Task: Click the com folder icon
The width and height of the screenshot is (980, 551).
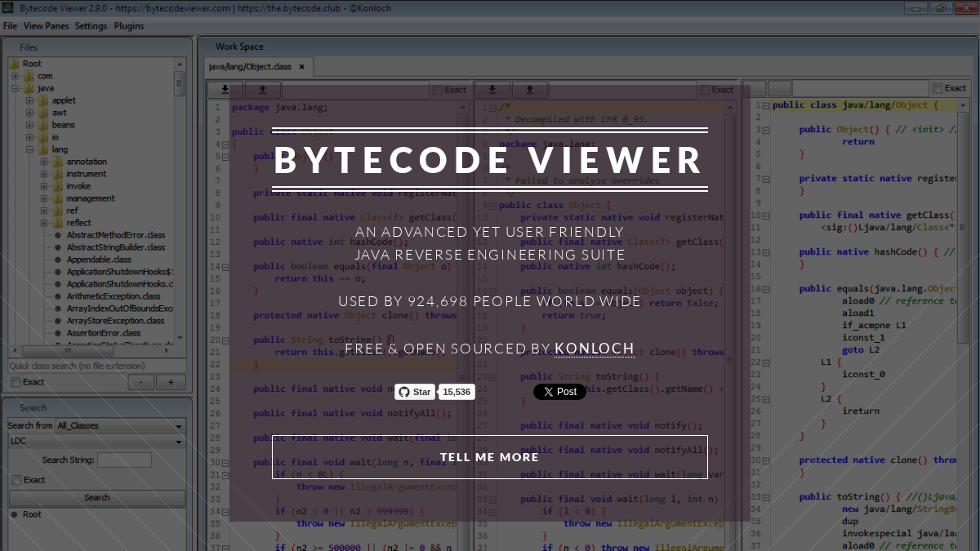Action: click(x=29, y=76)
